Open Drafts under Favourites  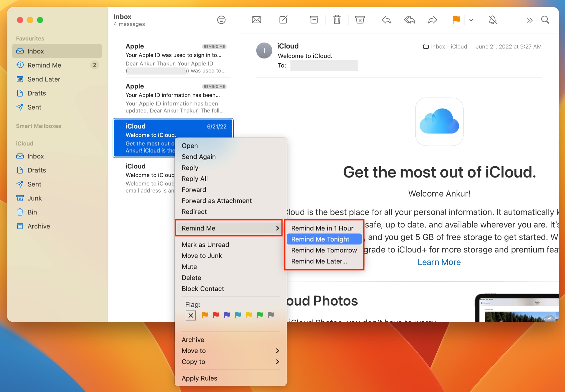[57, 93]
